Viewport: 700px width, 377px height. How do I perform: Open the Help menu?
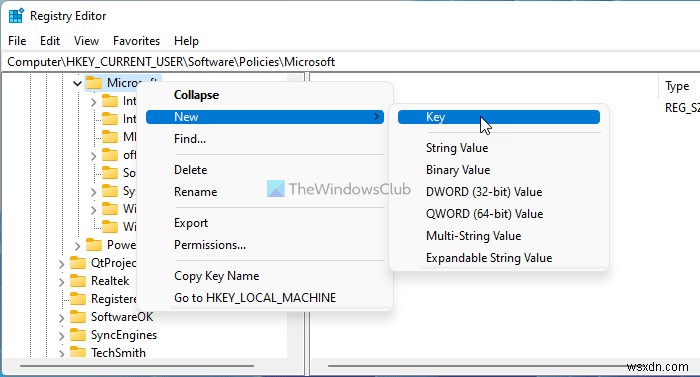click(x=186, y=41)
